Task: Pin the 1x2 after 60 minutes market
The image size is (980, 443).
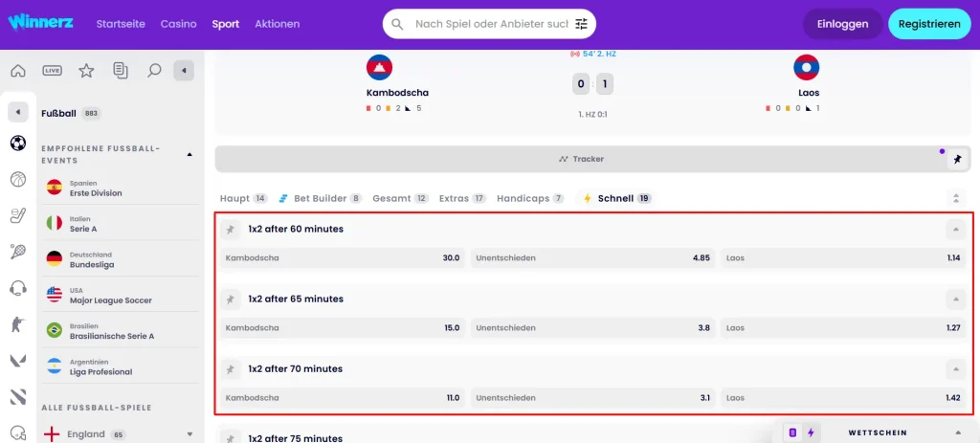Action: (230, 230)
